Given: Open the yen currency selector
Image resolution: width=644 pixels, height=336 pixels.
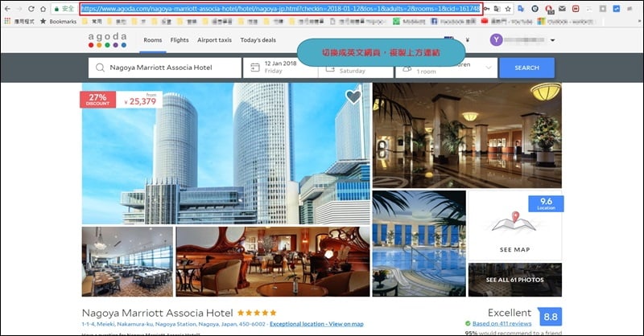Looking at the screenshot, I should click(x=468, y=40).
